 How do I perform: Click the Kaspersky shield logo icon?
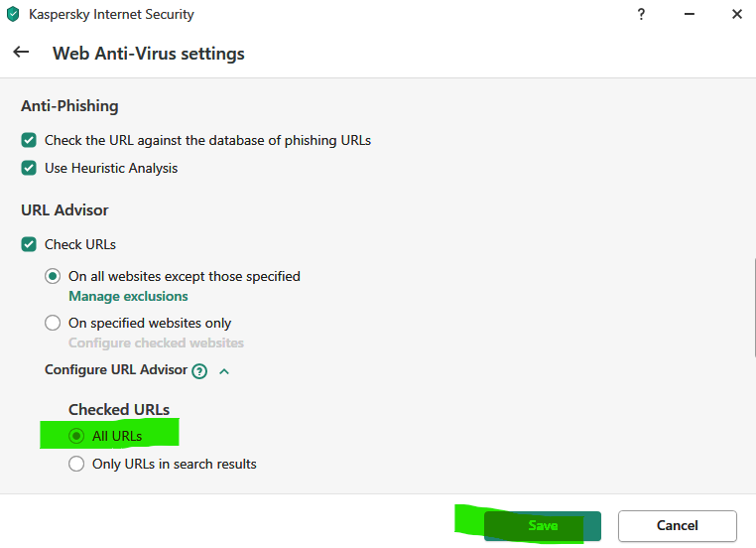point(13,15)
